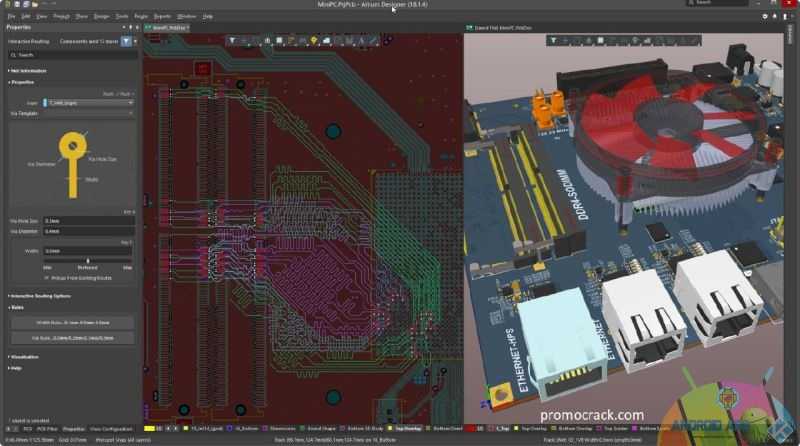Click filter icon in 2D PCB active bar

pyautogui.click(x=232, y=40)
